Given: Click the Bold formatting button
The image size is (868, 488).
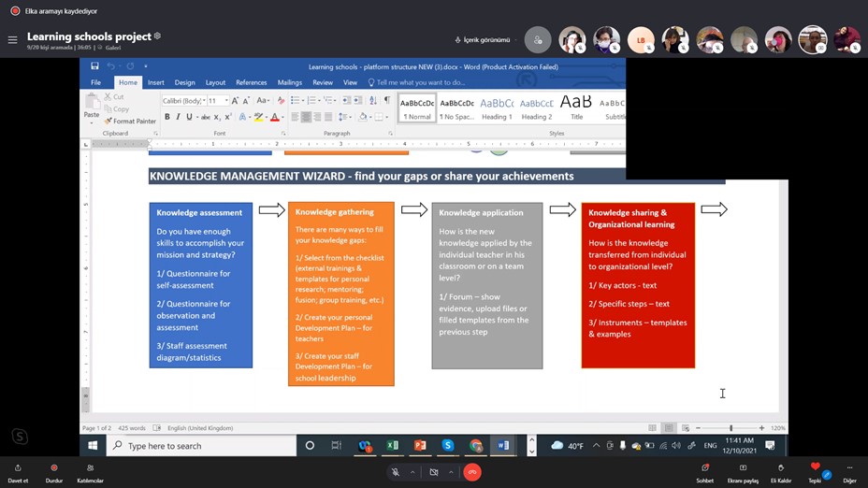Looking at the screenshot, I should (167, 117).
